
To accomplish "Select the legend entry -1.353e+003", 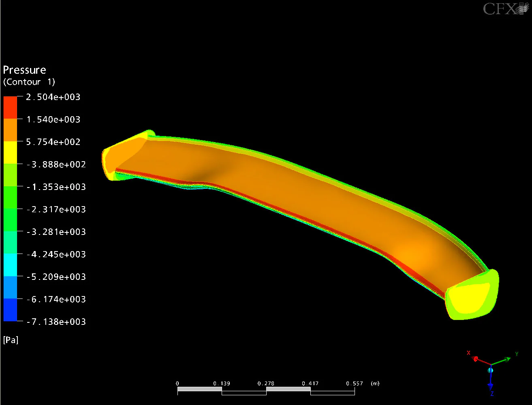I will coord(55,187).
